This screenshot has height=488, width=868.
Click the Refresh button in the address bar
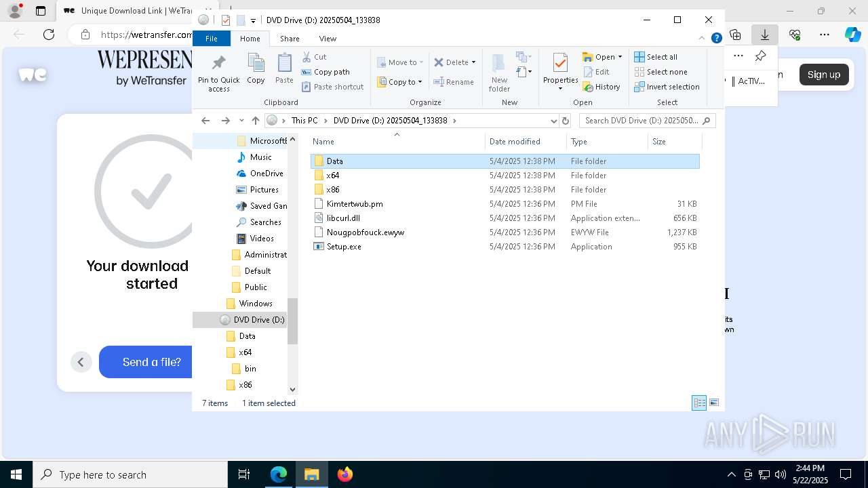[x=566, y=121]
